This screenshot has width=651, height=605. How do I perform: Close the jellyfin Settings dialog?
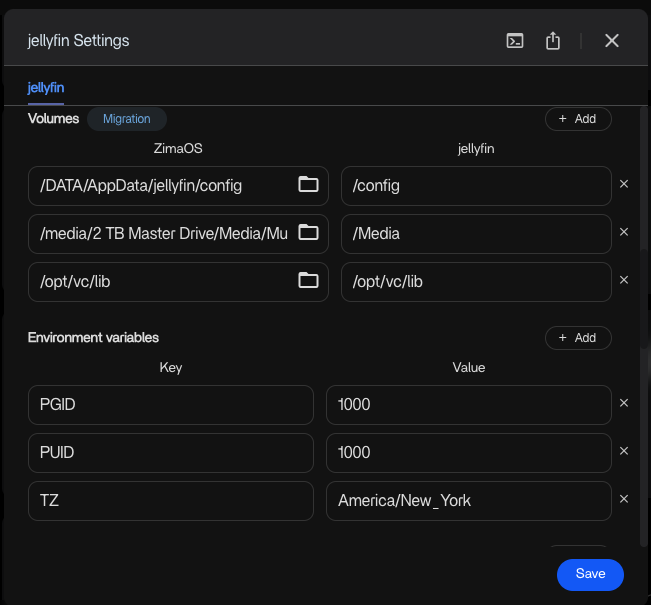[x=612, y=41]
